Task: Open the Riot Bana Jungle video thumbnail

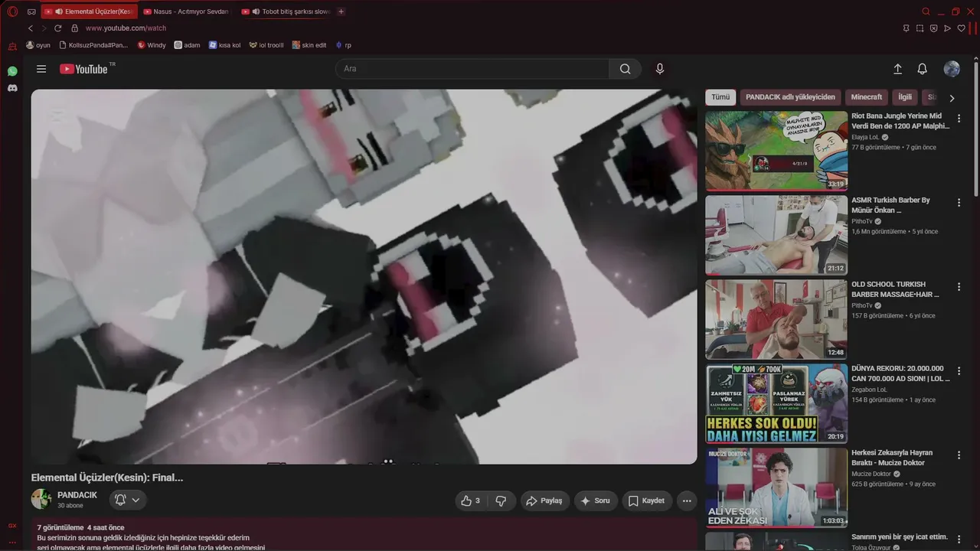Action: pos(776,151)
